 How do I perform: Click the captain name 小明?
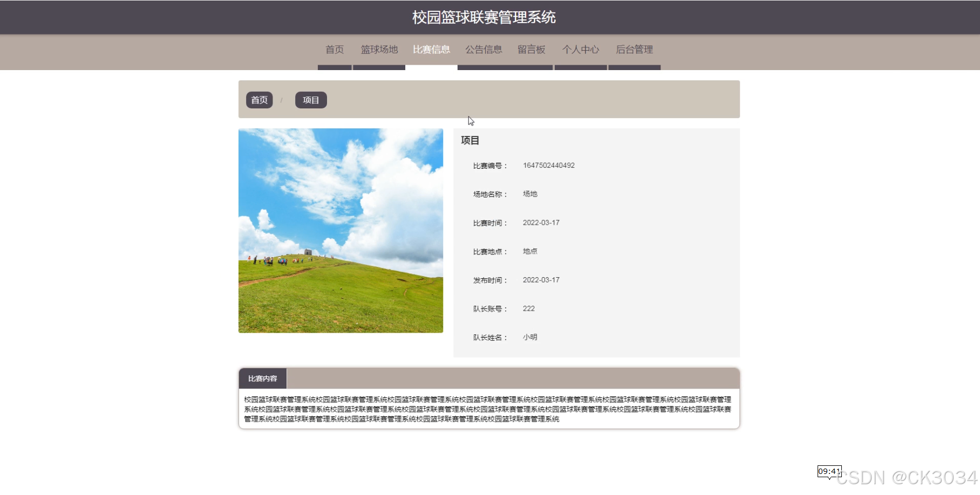tap(530, 337)
